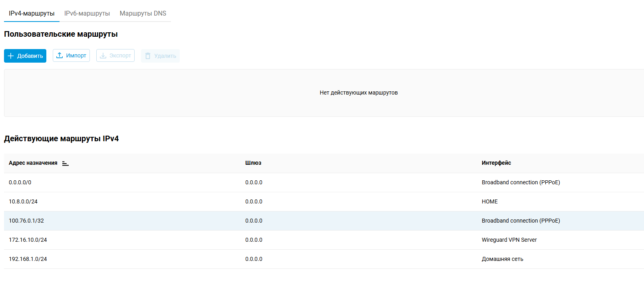
Task: Click the Интерфейс column header
Action: (x=496, y=163)
